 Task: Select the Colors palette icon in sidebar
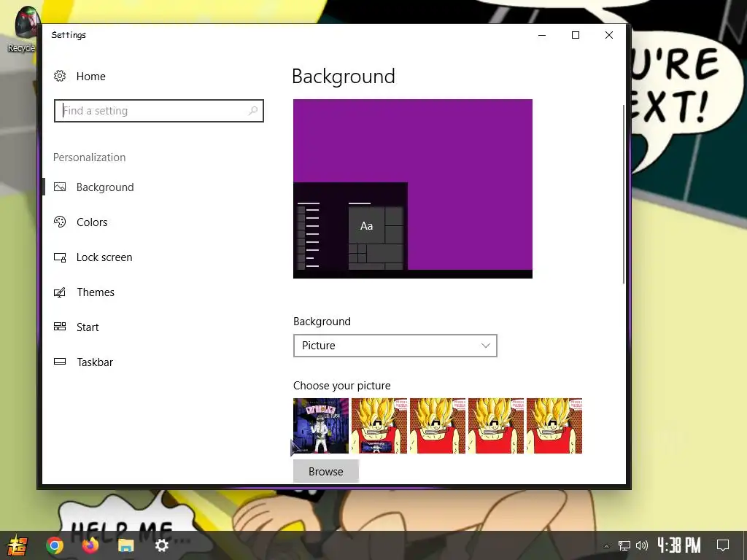coord(60,222)
